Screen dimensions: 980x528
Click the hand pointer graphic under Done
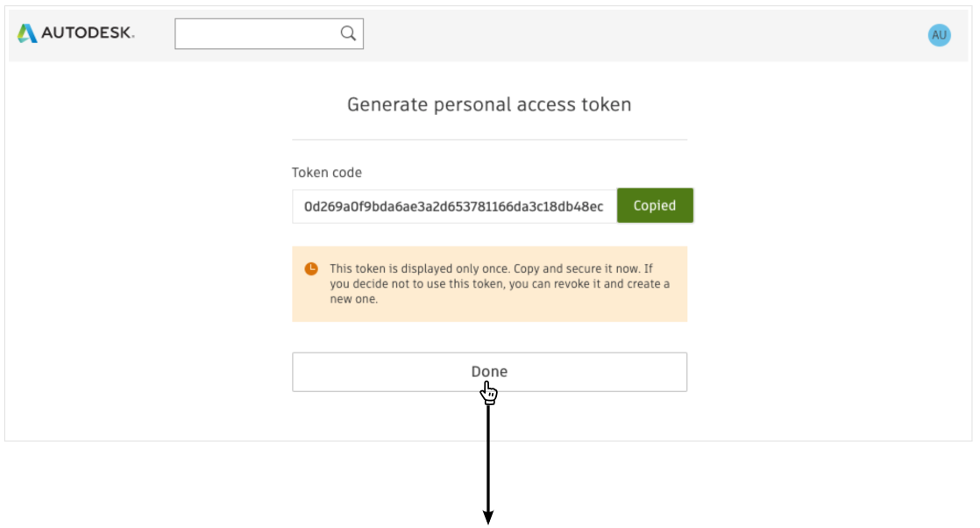[x=489, y=394]
